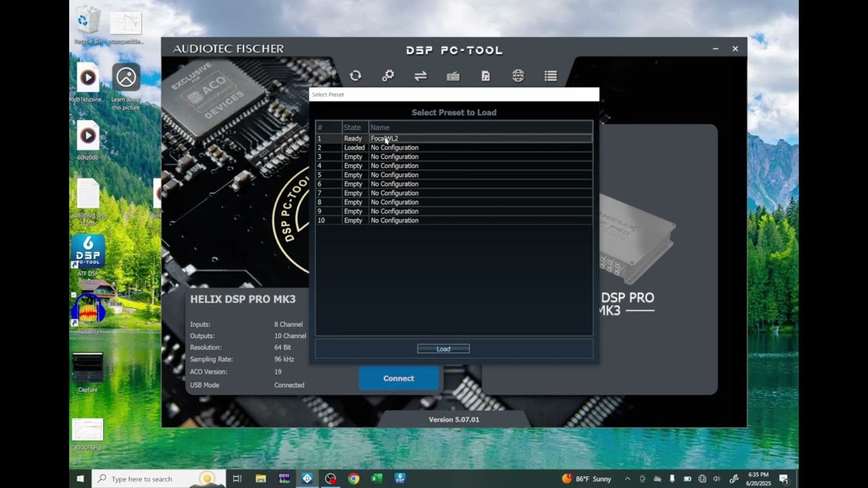The height and width of the screenshot is (488, 868).
Task: Click the volume speaker tray icon
Action: click(x=717, y=479)
